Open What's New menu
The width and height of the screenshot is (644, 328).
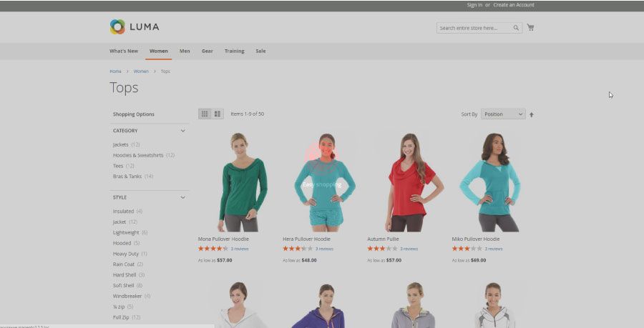(124, 51)
